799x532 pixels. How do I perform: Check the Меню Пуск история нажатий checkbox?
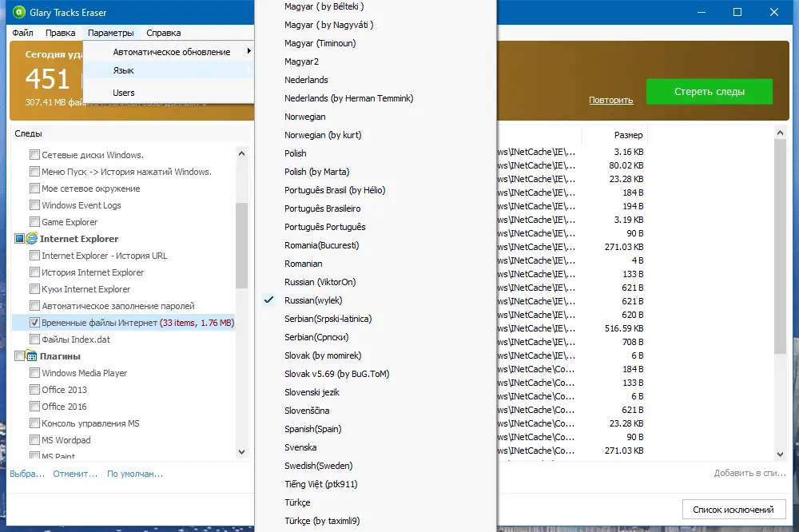click(34, 171)
